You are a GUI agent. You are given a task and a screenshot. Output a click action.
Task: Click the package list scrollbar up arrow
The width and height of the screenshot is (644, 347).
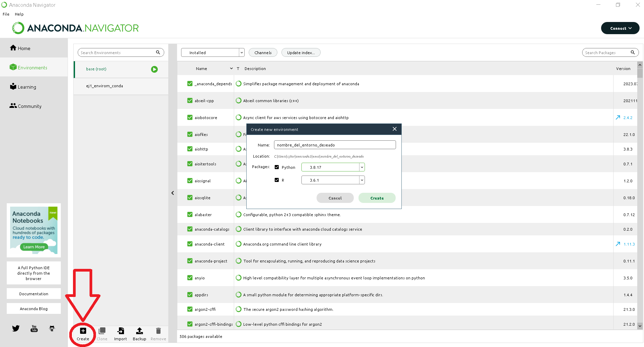(640, 65)
